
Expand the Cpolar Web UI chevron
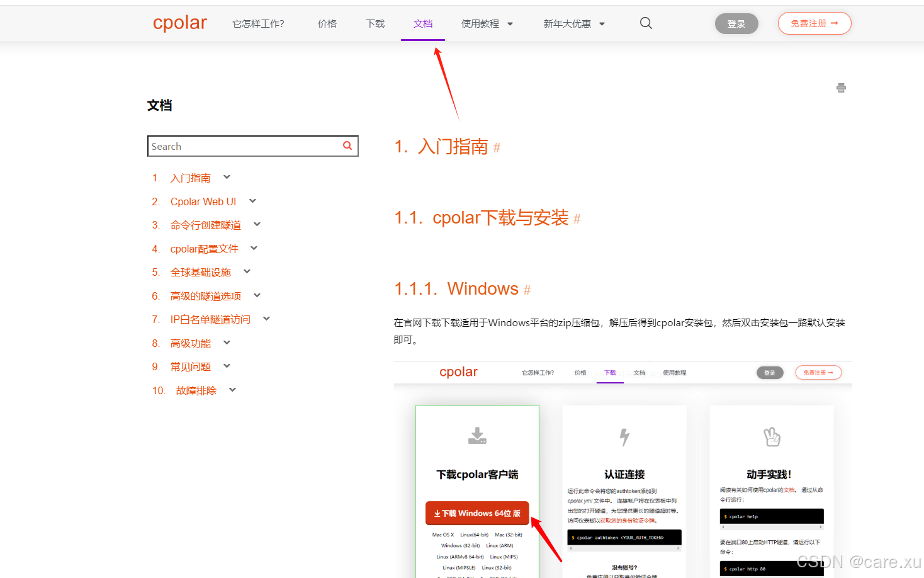[252, 201]
